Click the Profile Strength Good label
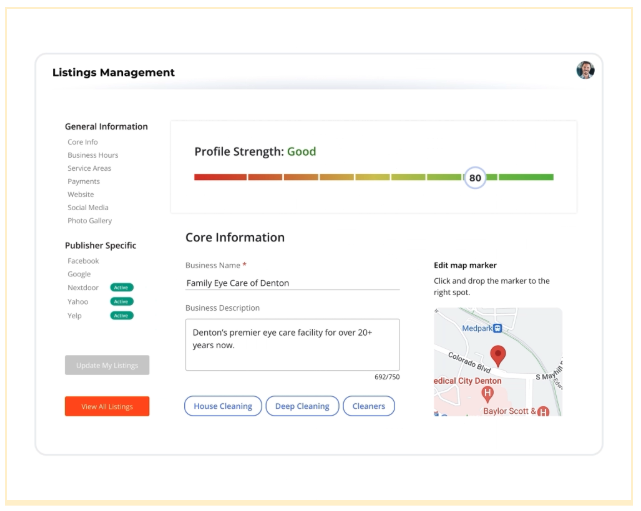The height and width of the screenshot is (511, 641). (x=255, y=152)
